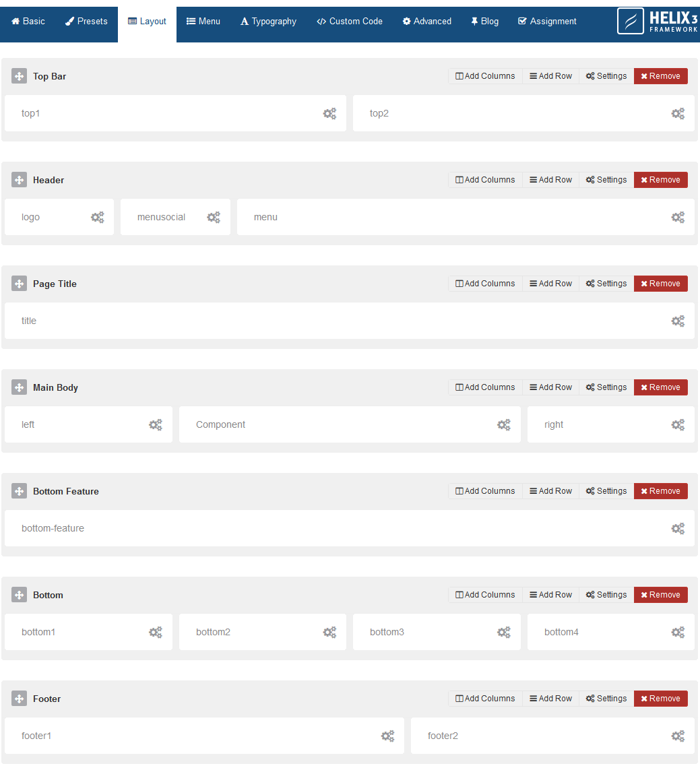Grab the move handle for Top Bar row
Screen dimensions: 700x768
point(19,76)
